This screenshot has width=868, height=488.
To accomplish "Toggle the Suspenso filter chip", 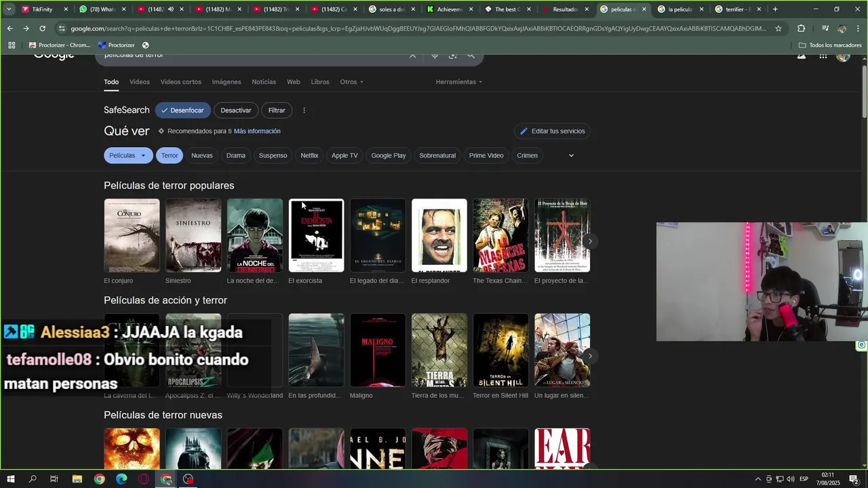I will click(x=273, y=155).
